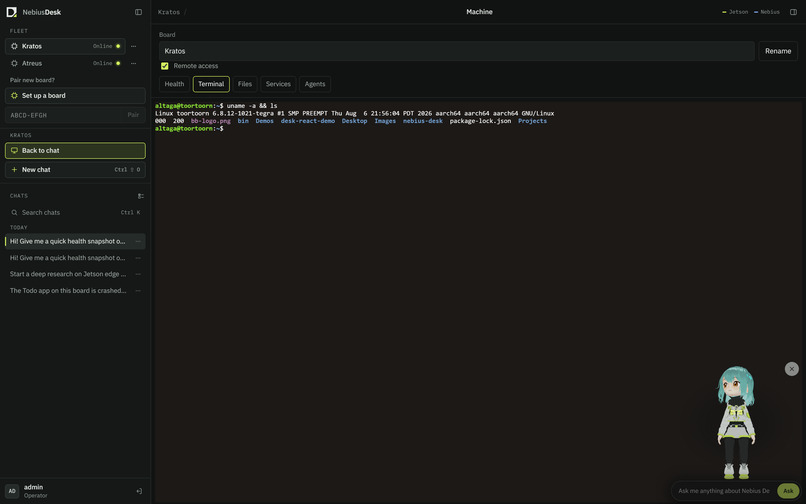Switch to the Agents tab

click(315, 84)
